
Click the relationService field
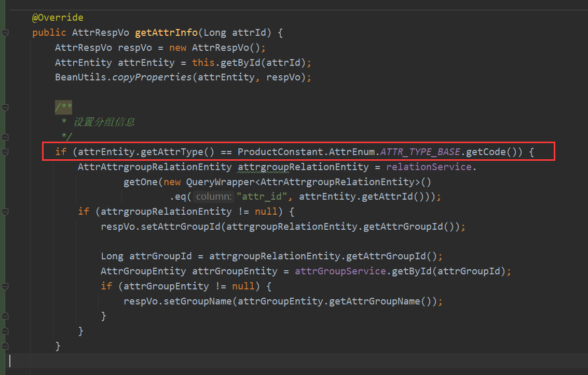pos(429,166)
